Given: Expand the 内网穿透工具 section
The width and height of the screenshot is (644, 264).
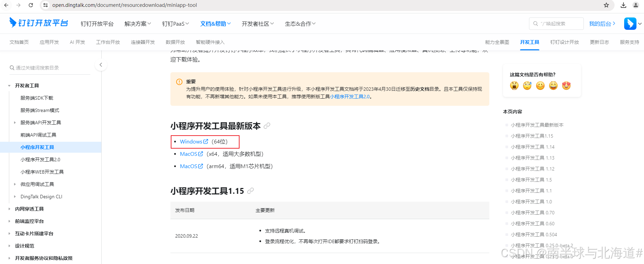Looking at the screenshot, I should (9, 209).
